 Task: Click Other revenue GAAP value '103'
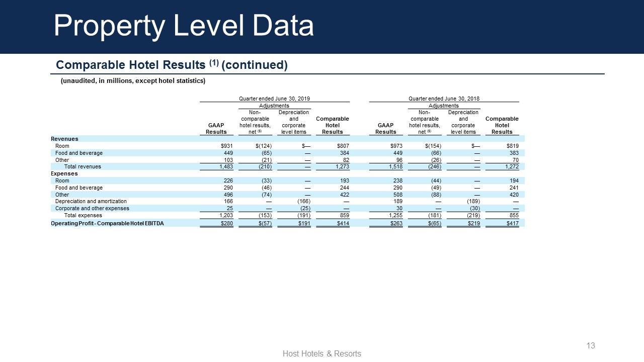point(227,160)
